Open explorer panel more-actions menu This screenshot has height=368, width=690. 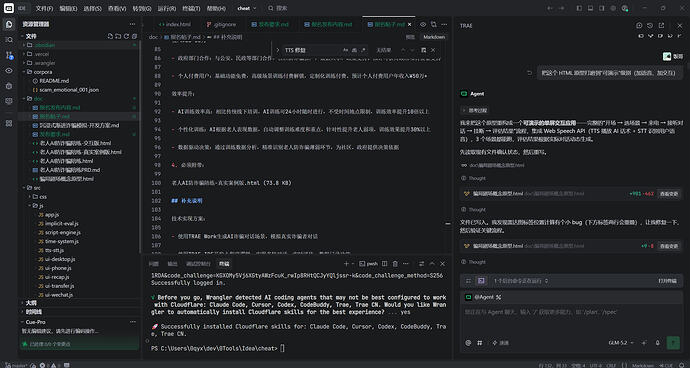coord(132,24)
